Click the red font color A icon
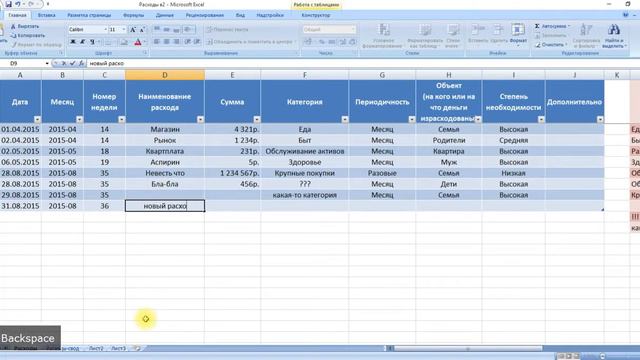The image size is (640, 360). tap(138, 42)
